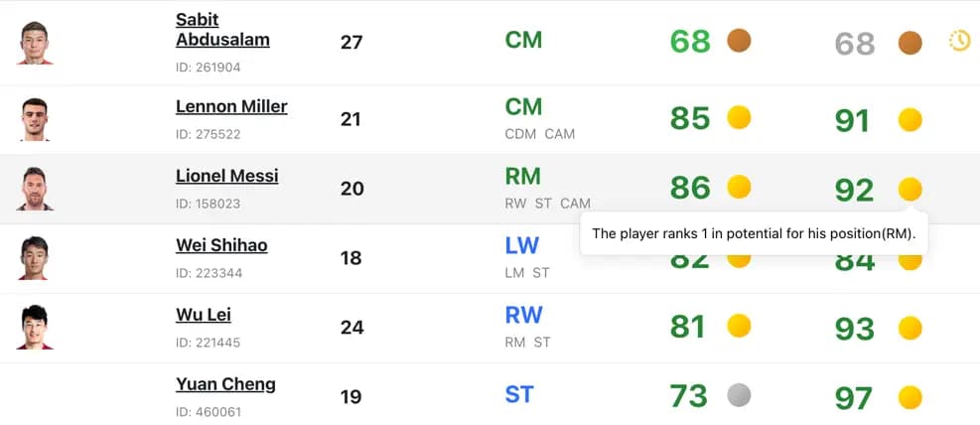The image size is (980, 425).
Task: Click the rank-in-potential tooltip box
Action: (x=754, y=233)
